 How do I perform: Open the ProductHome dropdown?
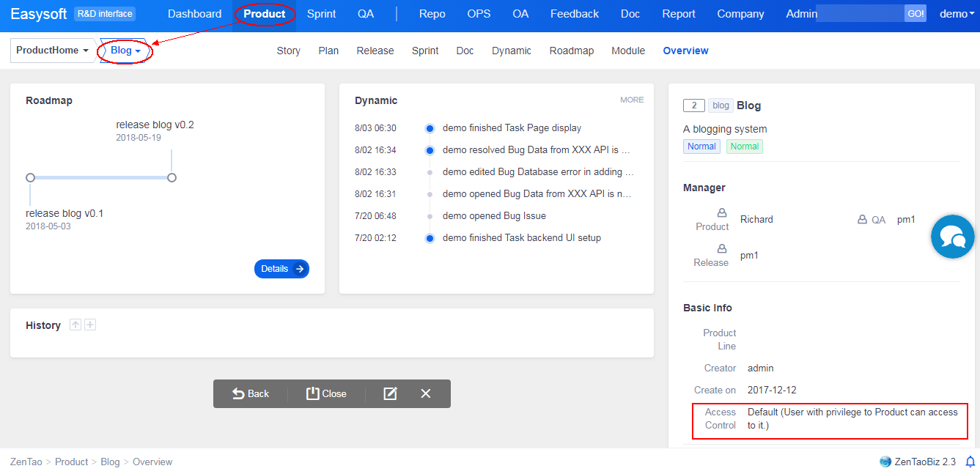(x=52, y=51)
